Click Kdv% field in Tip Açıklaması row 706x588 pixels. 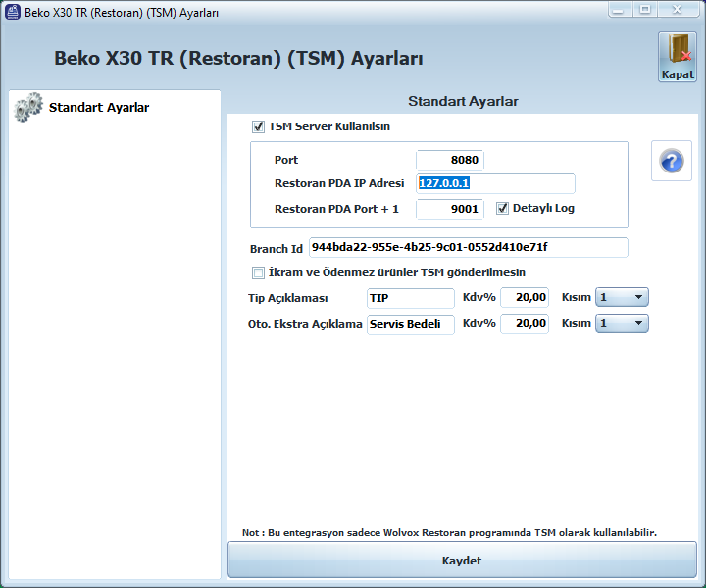click(524, 298)
